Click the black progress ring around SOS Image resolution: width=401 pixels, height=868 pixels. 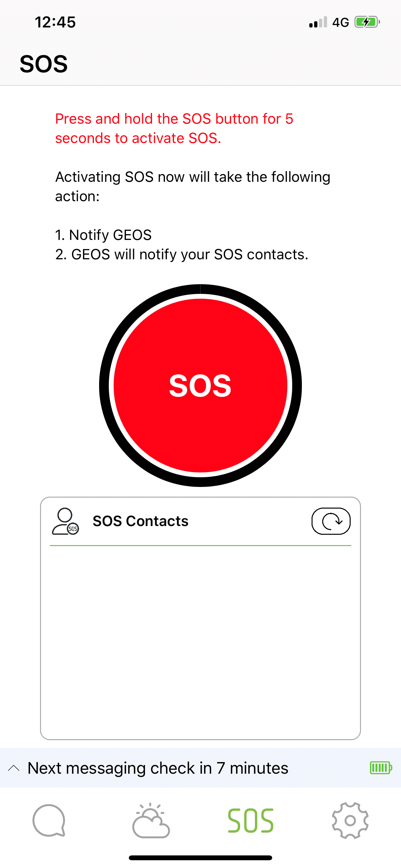pyautogui.click(x=105, y=386)
